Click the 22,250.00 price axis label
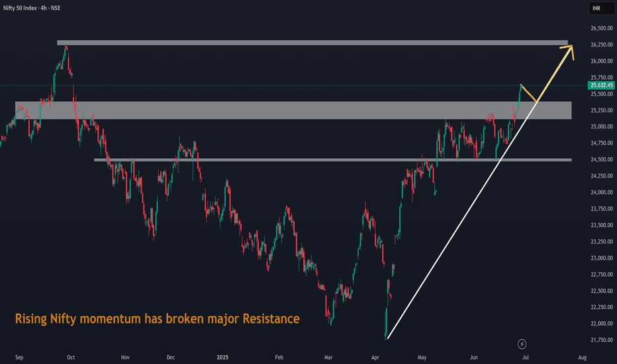Viewport: 617px width, 364px height. (x=602, y=307)
